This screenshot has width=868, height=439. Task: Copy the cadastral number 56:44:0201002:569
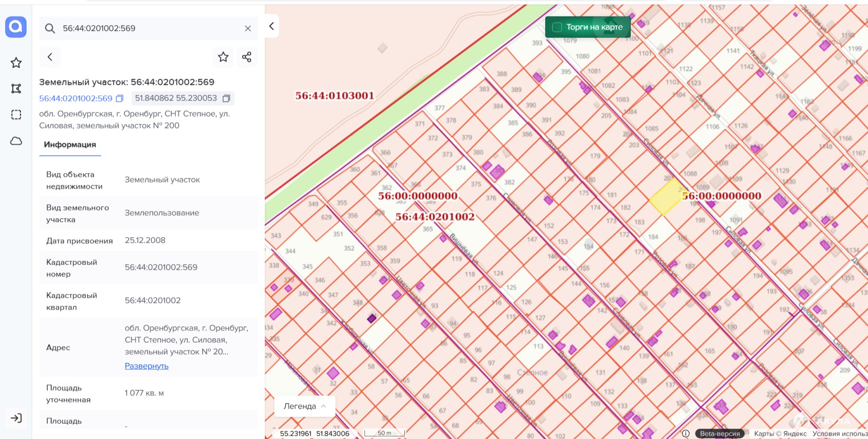[120, 99]
